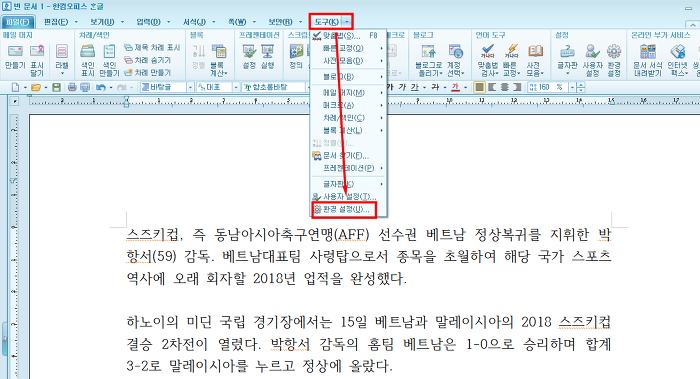Image resolution: width=700 pixels, height=379 pixels.
Task: Toggle center alignment button
Action: click(504, 87)
